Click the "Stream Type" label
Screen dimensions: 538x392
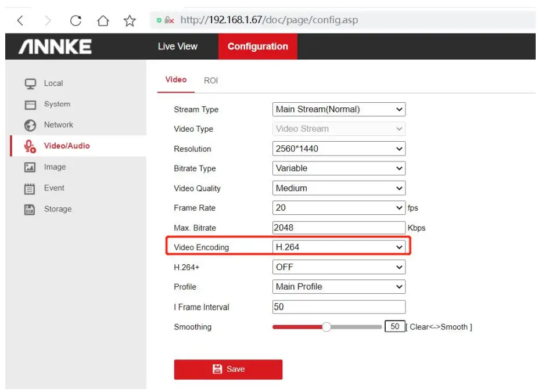coord(196,109)
